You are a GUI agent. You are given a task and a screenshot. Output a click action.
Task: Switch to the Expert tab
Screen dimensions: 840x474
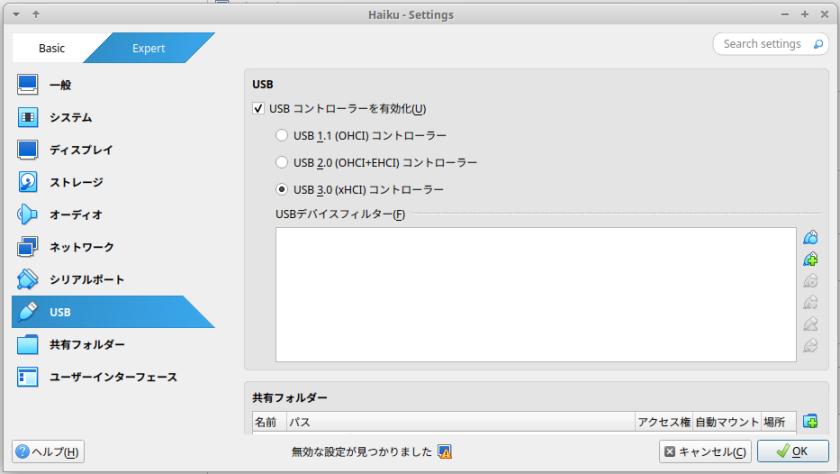[x=148, y=48]
